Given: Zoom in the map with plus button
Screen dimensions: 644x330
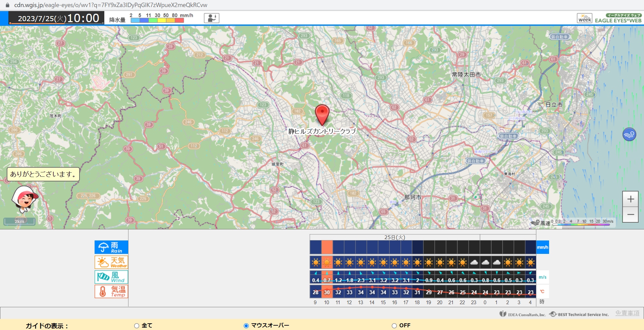Looking at the screenshot, I should tap(630, 199).
